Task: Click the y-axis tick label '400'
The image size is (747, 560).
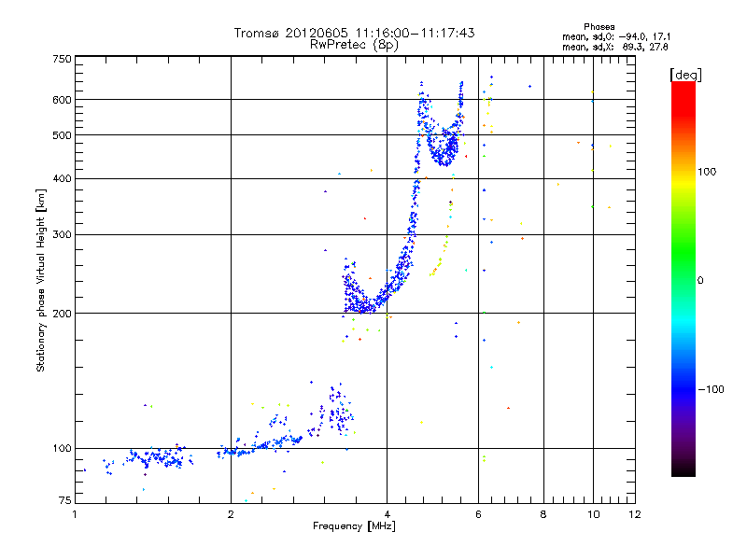Action: pyautogui.click(x=62, y=178)
